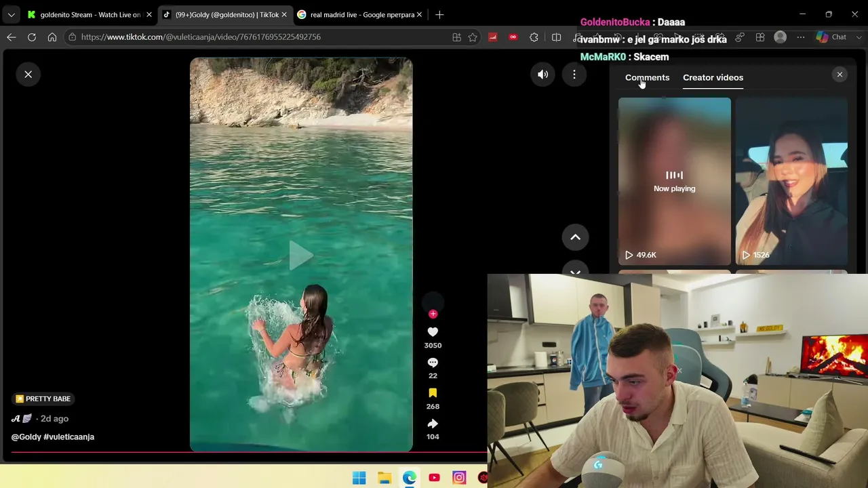Screen dimensions: 868x488
Task: Open the #vuleticaanja hashtag link
Action: (69, 436)
